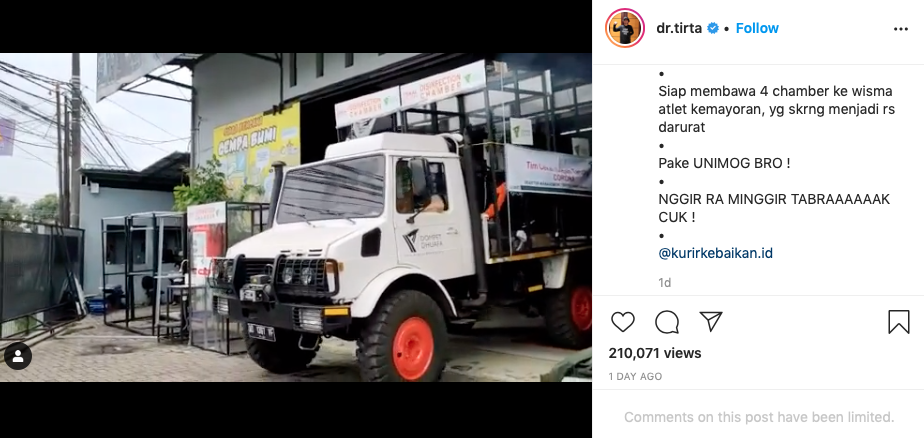This screenshot has width=924, height=438.
Task: Play the Unimog truck video
Action: [x=296, y=218]
